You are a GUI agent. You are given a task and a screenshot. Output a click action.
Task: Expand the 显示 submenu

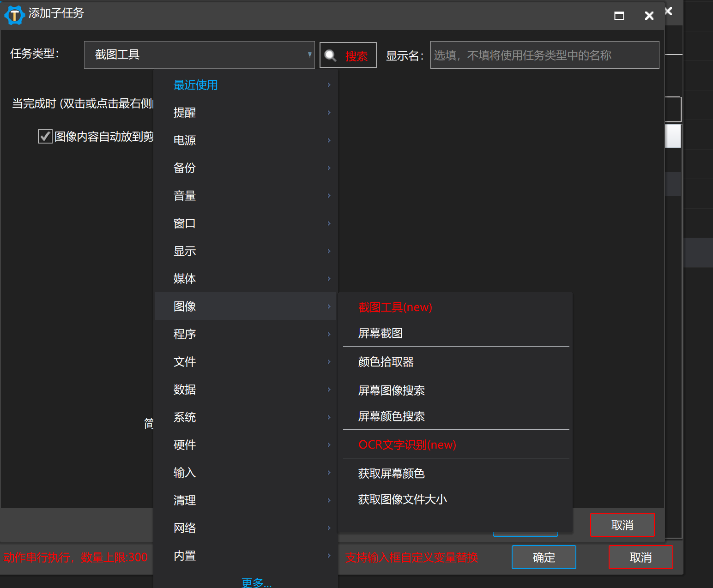[246, 251]
